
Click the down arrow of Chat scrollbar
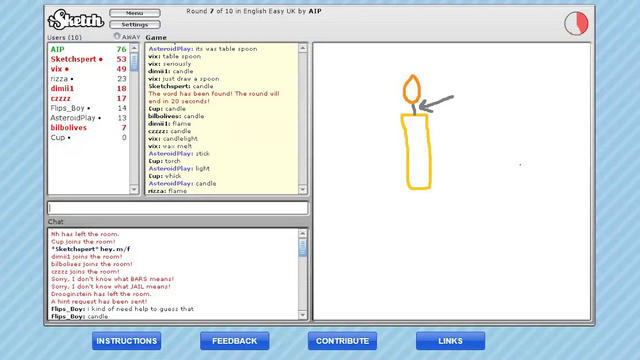(x=302, y=315)
